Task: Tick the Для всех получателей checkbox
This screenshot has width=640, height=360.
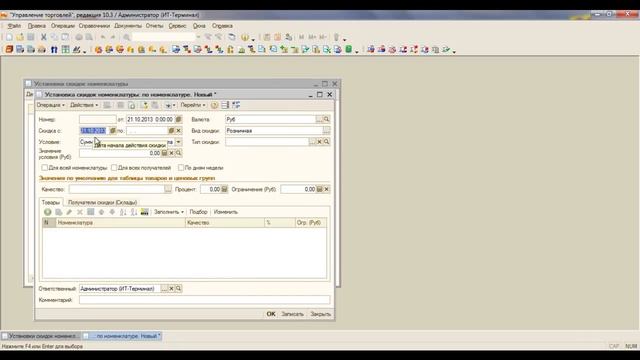Action: (114, 168)
